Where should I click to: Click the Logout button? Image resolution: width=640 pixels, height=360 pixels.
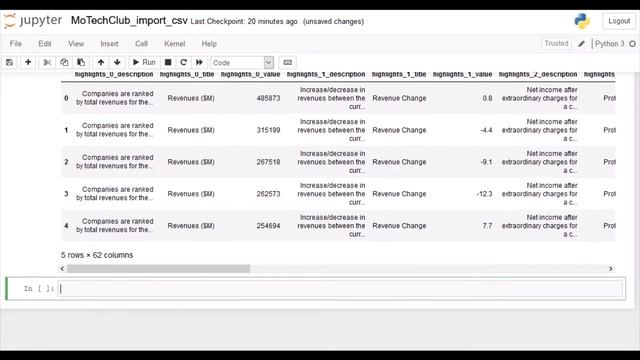click(619, 21)
